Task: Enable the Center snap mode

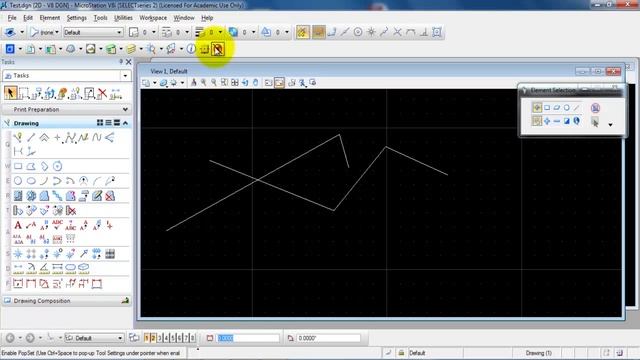Action: [x=358, y=32]
